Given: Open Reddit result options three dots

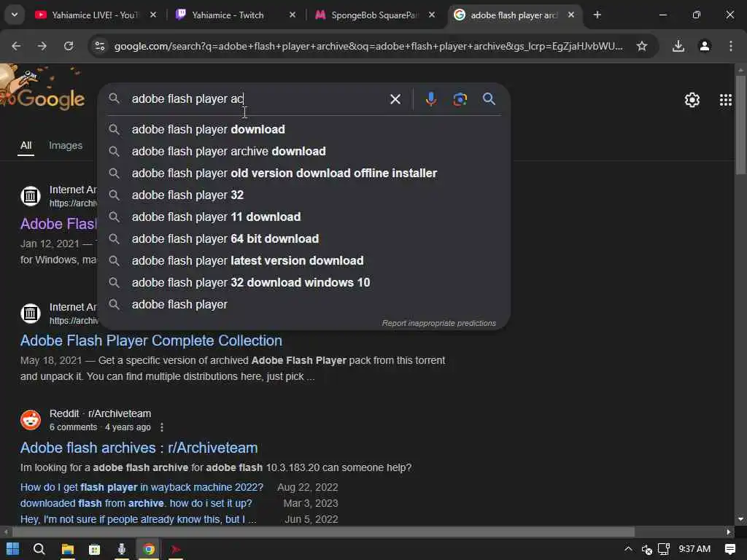Looking at the screenshot, I should pyautogui.click(x=162, y=427).
